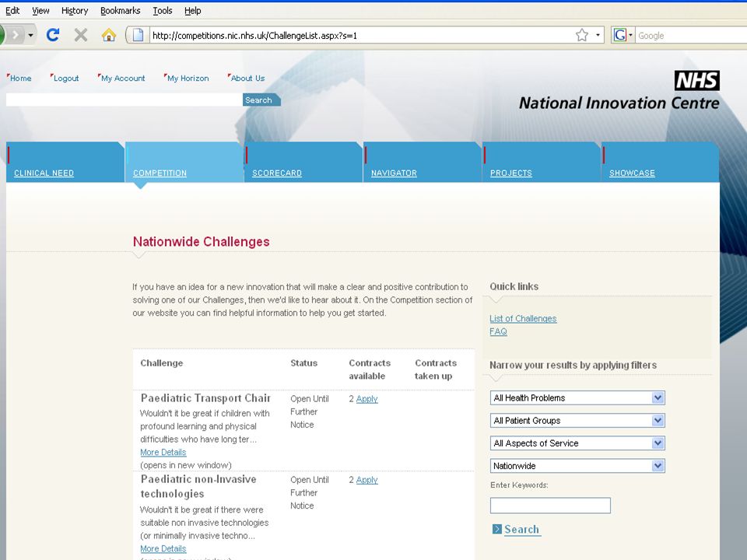This screenshot has width=747, height=560.
Task: Open the List of Challenges quick link
Action: 523,319
